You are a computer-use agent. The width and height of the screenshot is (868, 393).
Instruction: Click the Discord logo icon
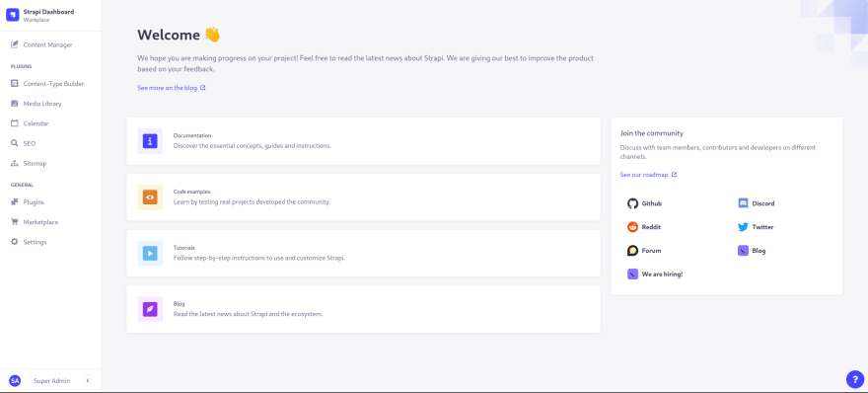(743, 203)
